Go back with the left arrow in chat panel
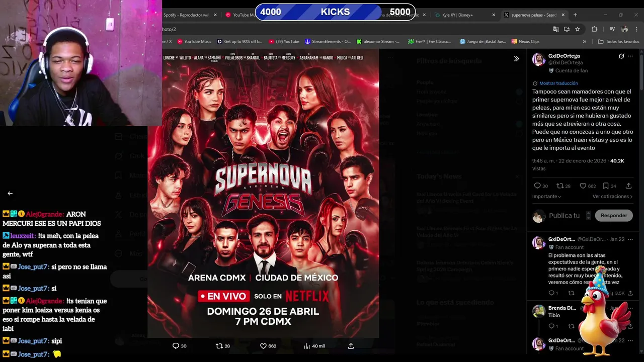The width and height of the screenshot is (644, 362). coord(10,193)
